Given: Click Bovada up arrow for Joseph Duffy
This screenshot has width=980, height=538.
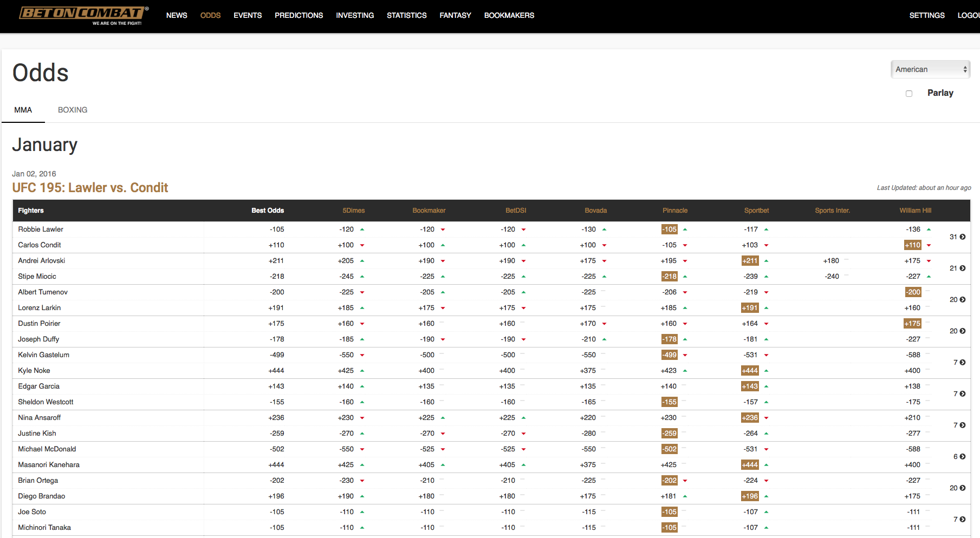Looking at the screenshot, I should click(x=604, y=339).
